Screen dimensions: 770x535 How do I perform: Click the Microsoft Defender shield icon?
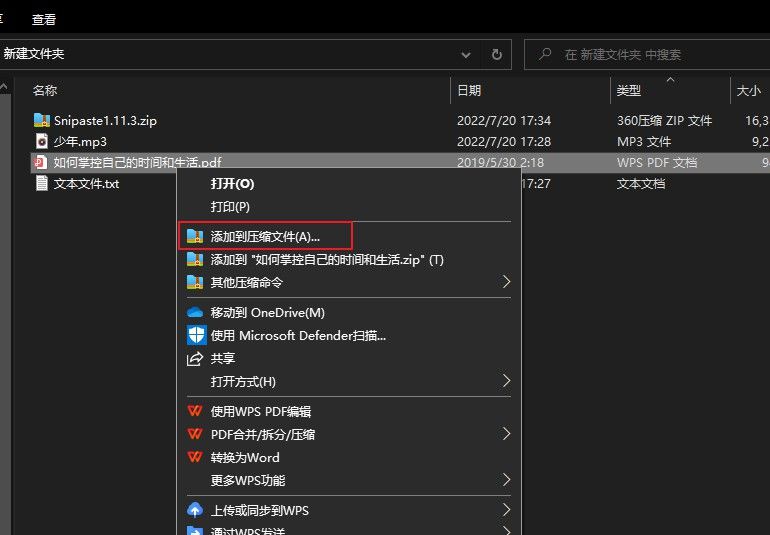[x=196, y=336]
